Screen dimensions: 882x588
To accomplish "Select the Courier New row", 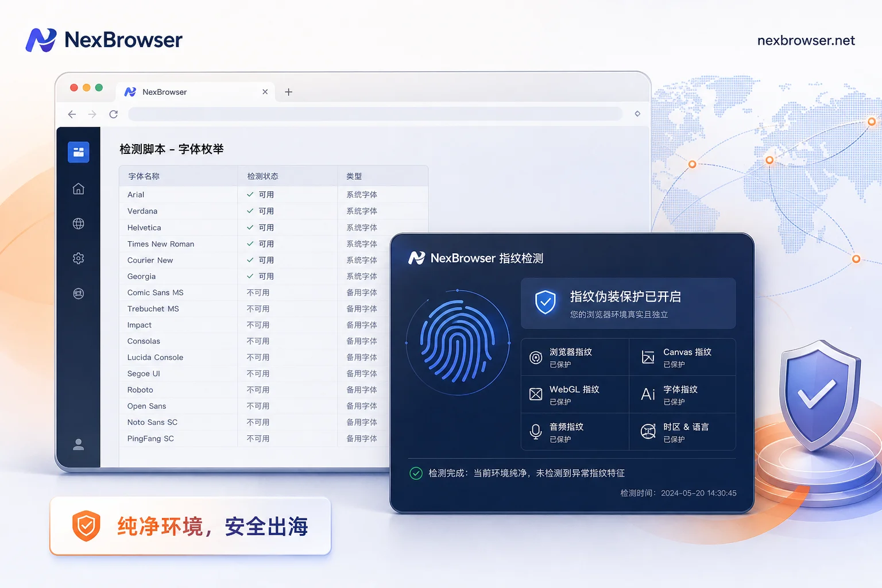I will (x=255, y=260).
